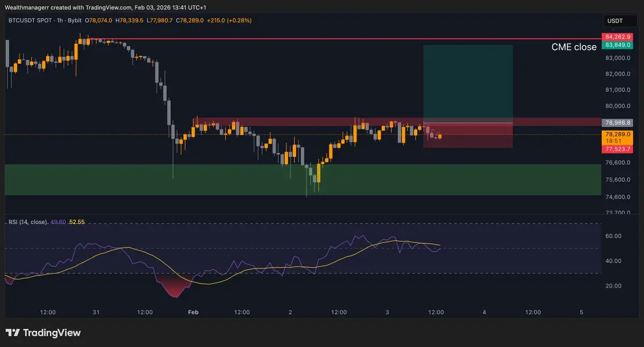Viewport: 644px width, 347px height.
Task: Click the 31 date on time axis
Action: click(96, 312)
